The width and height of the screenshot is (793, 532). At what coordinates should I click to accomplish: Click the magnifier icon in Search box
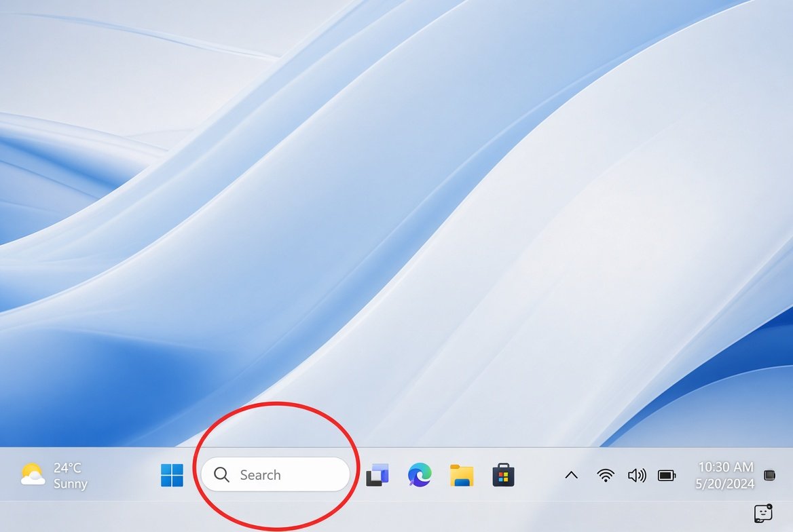[221, 474]
